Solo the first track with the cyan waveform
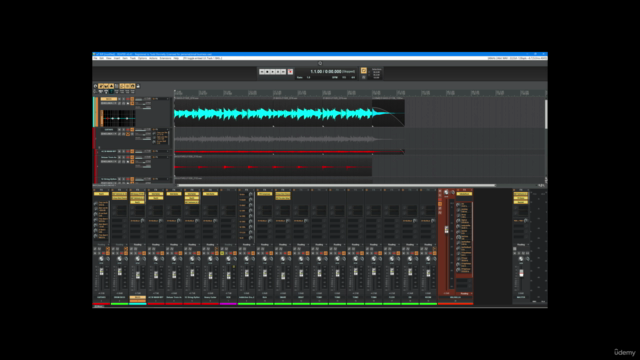 [123, 99]
